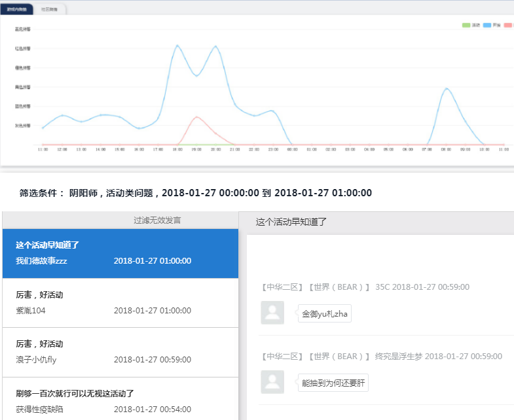Screen dimensions: 514x420
Task: Click username 我们德故事zzz in selected row
Action: click(x=42, y=260)
